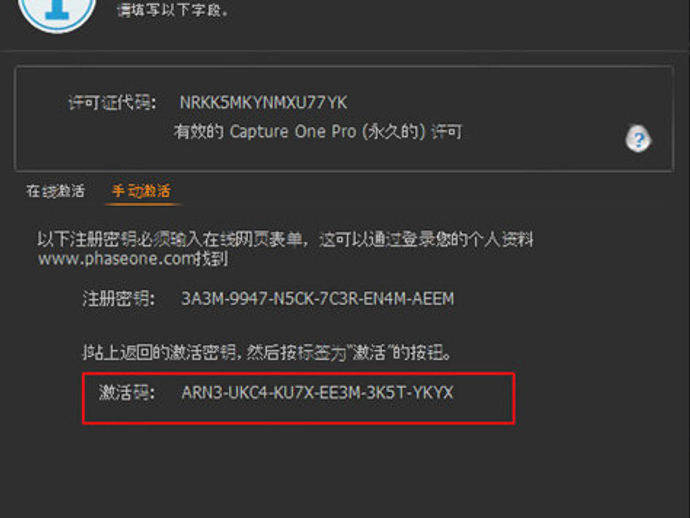Click the empty dark area below activation box

(345, 471)
